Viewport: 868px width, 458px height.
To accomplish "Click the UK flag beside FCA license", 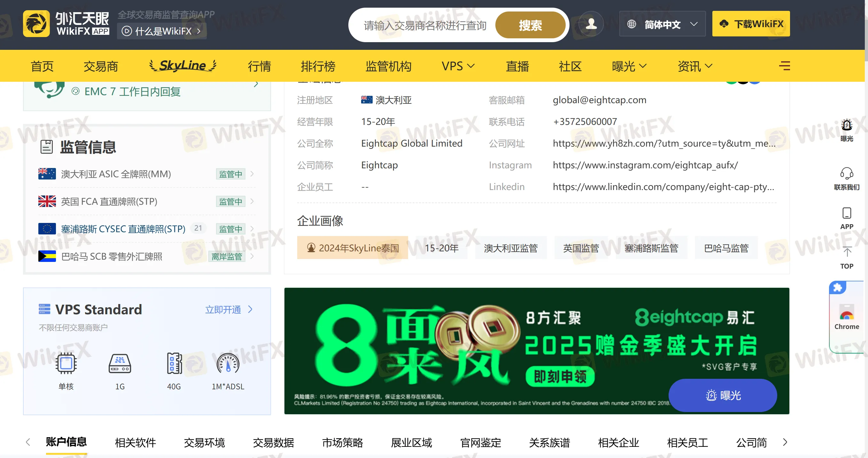I will [x=47, y=202].
